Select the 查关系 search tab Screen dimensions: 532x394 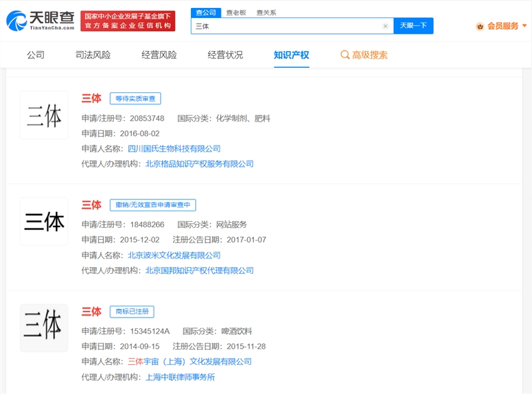pyautogui.click(x=267, y=13)
